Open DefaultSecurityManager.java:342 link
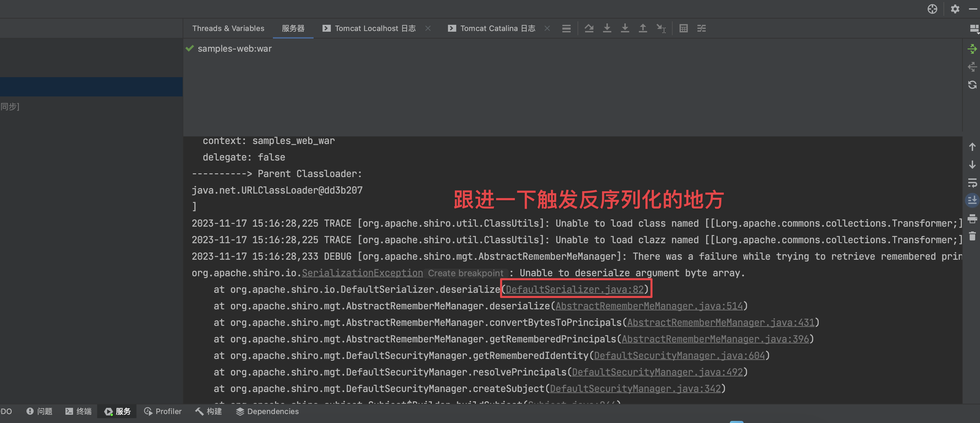Screen dimensions: 980x423 635,389
